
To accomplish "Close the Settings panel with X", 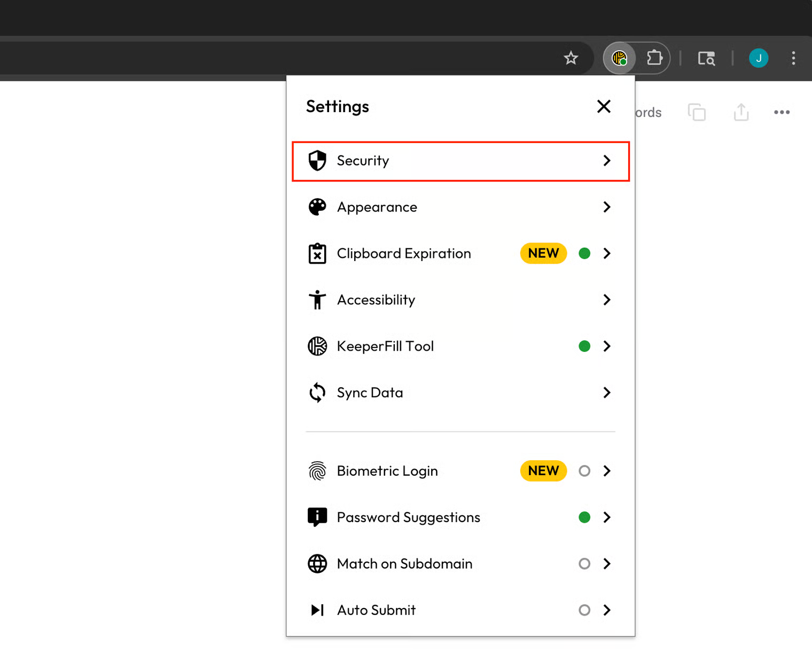I will click(604, 106).
